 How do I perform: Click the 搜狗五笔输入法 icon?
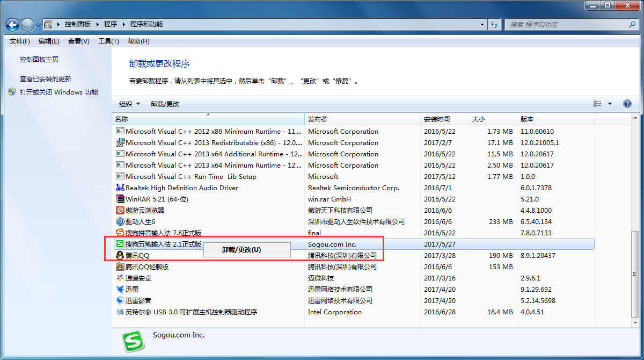[120, 244]
